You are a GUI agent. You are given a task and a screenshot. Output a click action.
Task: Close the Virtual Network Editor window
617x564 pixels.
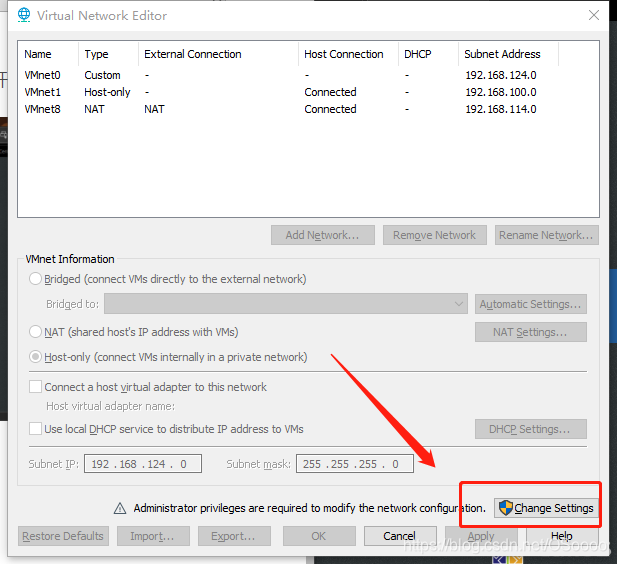coord(594,15)
